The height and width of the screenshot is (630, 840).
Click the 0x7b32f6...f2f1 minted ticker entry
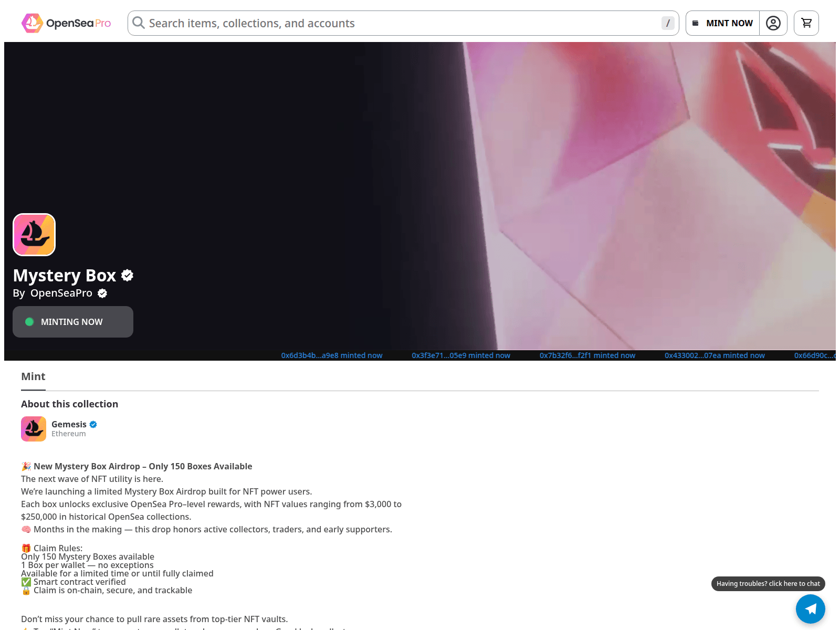click(x=587, y=355)
